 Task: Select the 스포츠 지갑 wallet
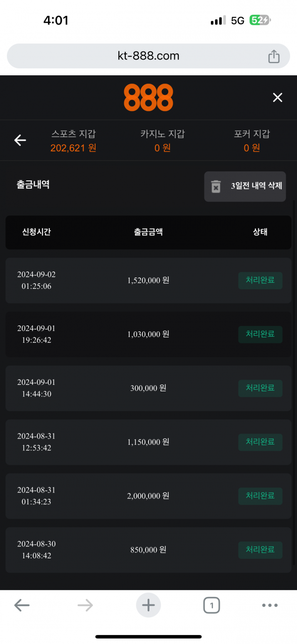(73, 141)
